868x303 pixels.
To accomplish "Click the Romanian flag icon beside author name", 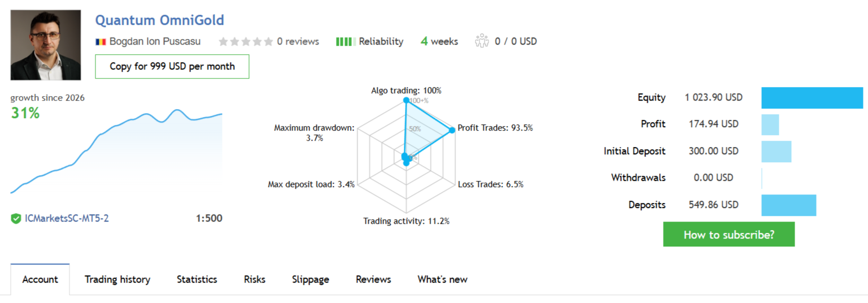I will pyautogui.click(x=101, y=42).
